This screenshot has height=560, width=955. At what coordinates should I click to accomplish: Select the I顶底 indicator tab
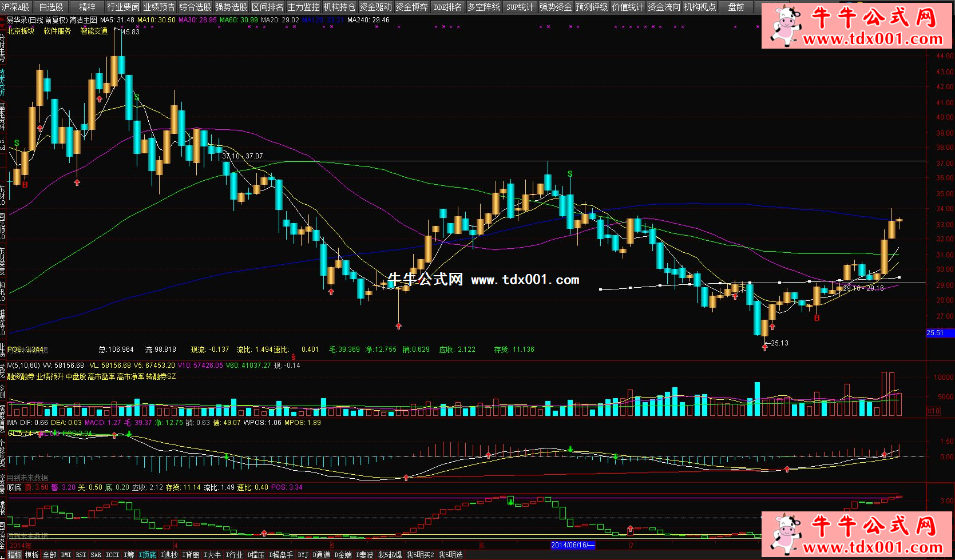click(x=147, y=555)
